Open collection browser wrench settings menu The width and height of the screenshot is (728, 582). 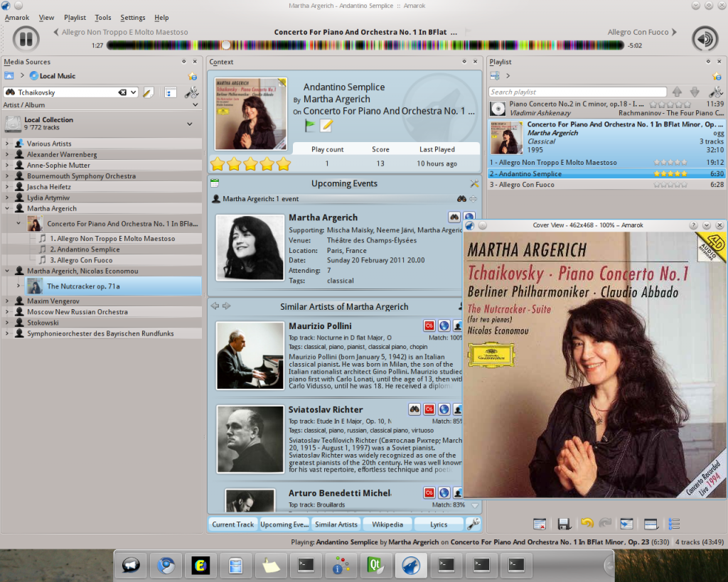click(x=191, y=92)
